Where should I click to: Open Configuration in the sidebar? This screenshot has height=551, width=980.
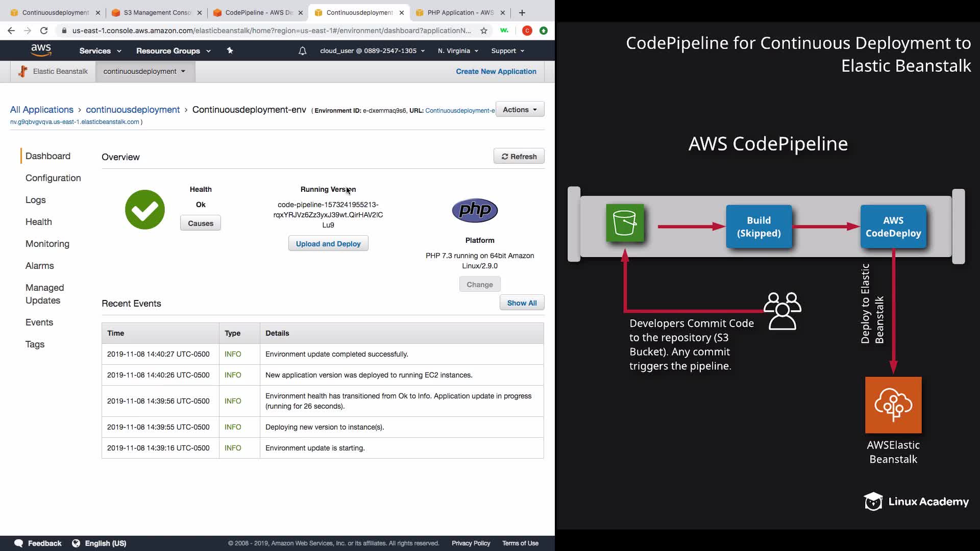point(53,178)
